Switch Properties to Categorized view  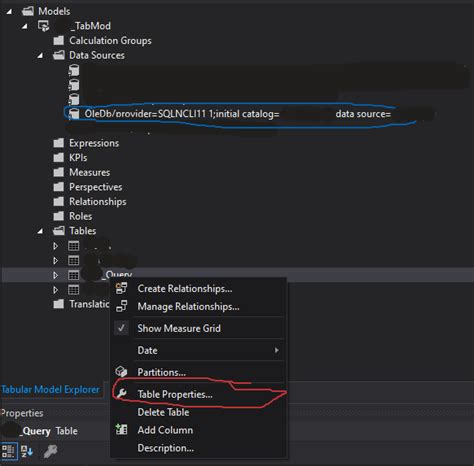8,451
